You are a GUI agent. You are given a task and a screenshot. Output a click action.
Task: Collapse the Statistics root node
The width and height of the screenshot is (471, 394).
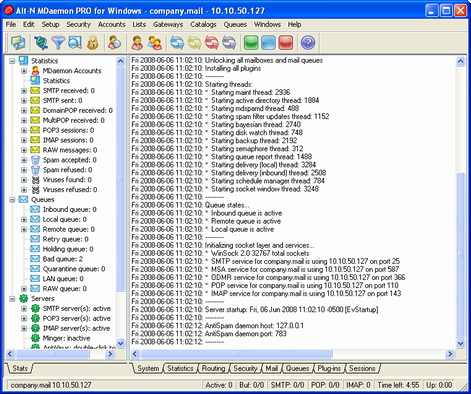12,61
